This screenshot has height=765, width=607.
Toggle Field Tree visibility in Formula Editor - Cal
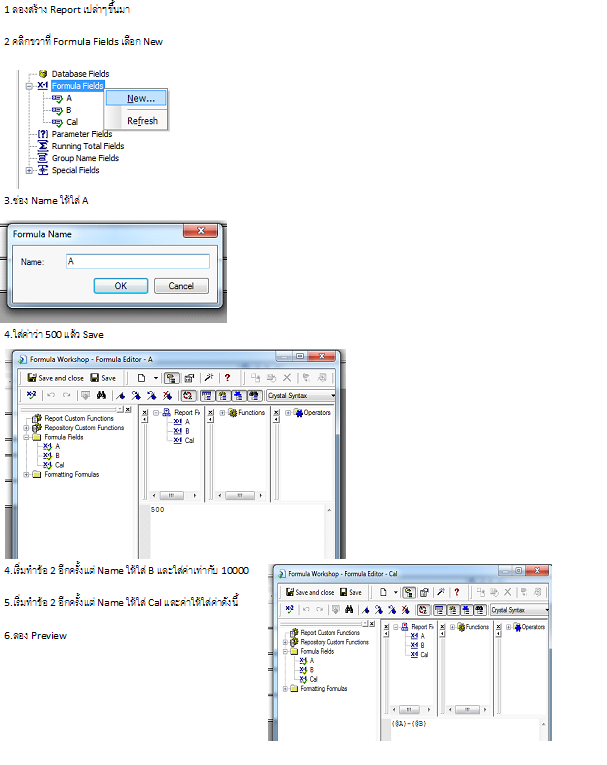pyautogui.click(x=439, y=610)
